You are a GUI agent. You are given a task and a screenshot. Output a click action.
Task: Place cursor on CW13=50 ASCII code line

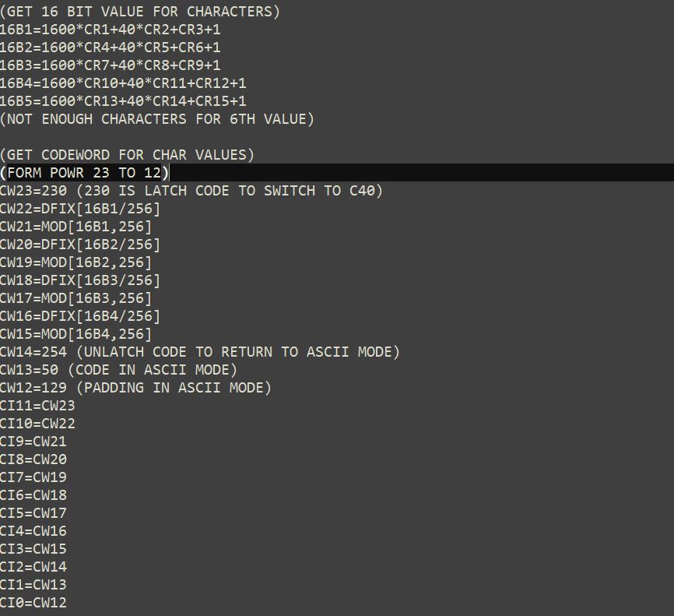(x=118, y=370)
